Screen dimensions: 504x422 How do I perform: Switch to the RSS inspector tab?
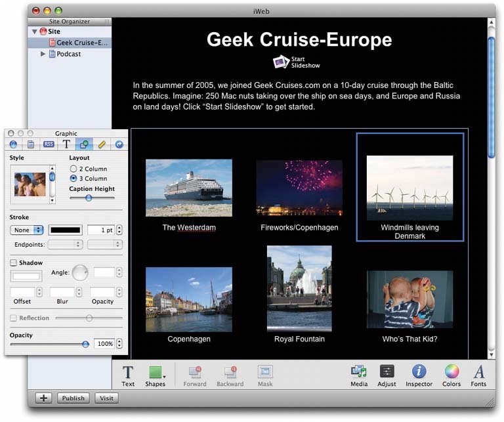tap(49, 144)
